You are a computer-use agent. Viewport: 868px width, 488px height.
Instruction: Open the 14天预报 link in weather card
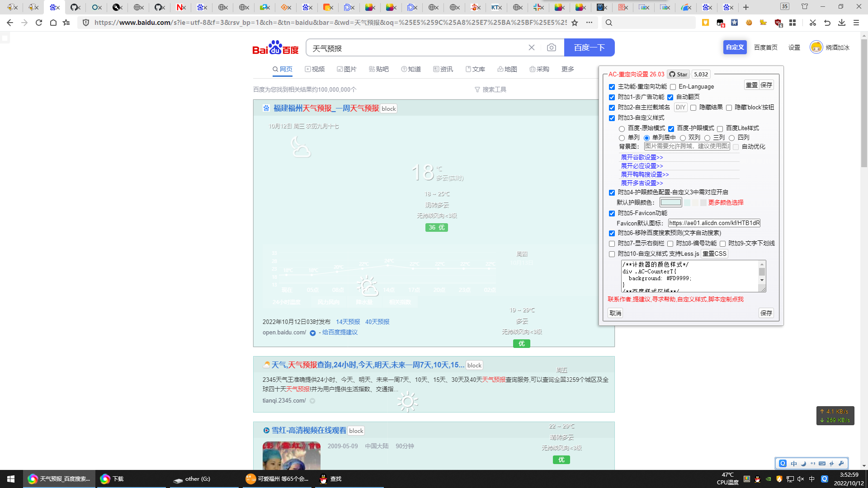348,322
